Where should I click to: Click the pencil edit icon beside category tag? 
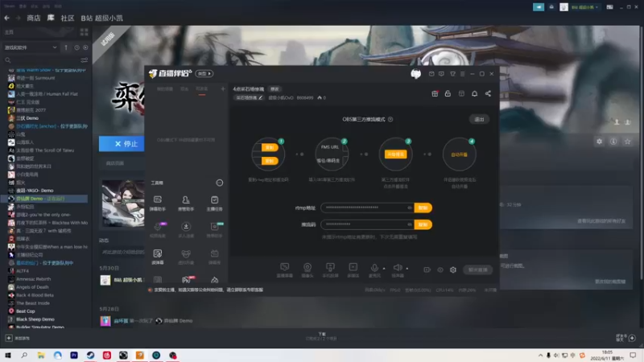tap(260, 97)
